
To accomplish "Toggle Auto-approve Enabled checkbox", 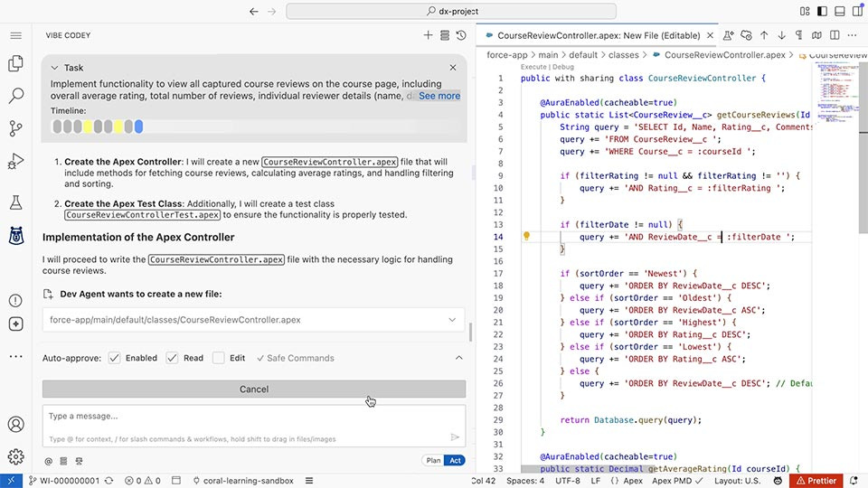I will (x=114, y=358).
